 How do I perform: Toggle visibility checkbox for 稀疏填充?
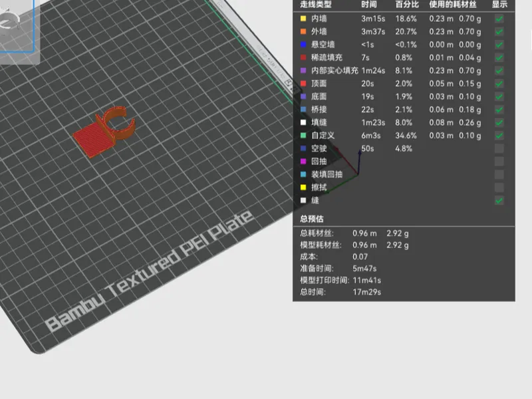499,58
